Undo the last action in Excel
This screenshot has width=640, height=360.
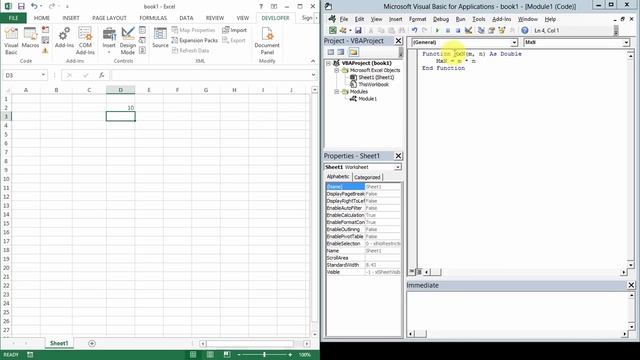click(x=34, y=7)
